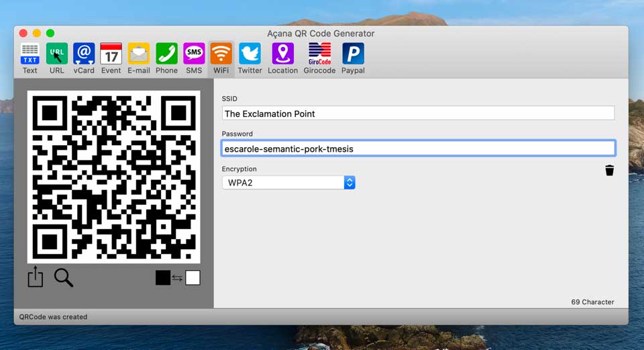
Task: Click into the SSID input field
Action: pyautogui.click(x=418, y=114)
